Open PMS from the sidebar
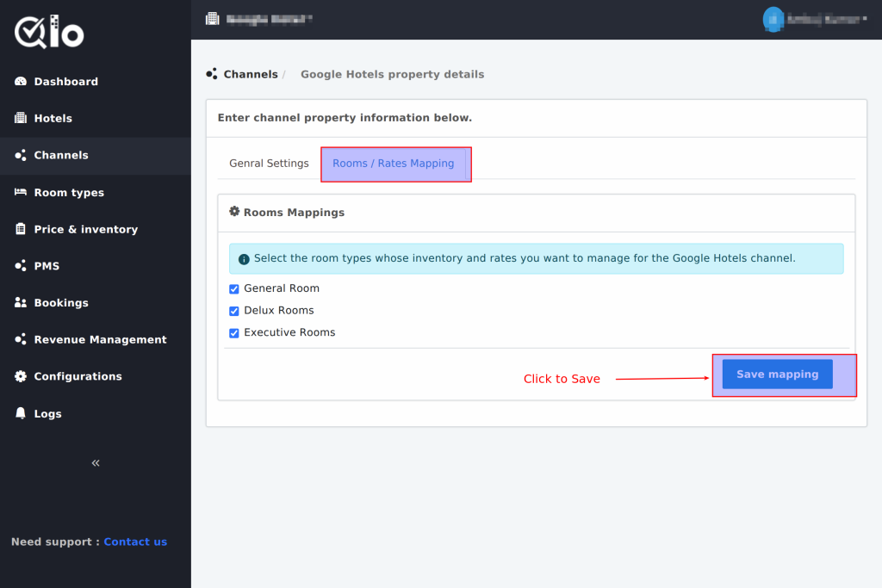882x588 pixels. coord(47,266)
